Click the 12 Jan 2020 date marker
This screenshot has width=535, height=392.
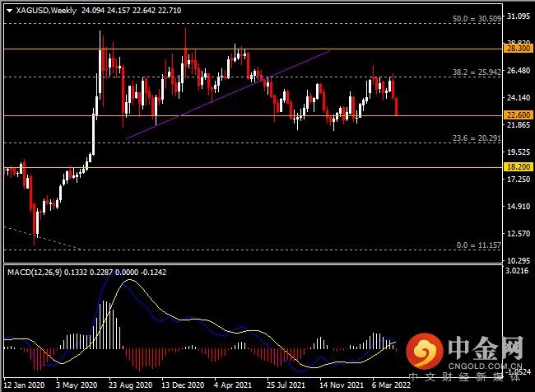click(24, 385)
